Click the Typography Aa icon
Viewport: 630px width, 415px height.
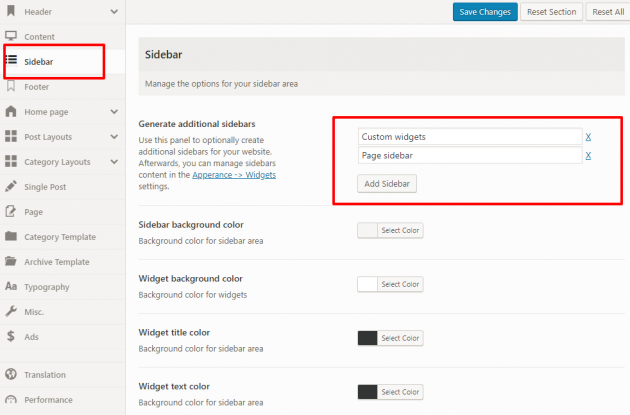pos(11,286)
